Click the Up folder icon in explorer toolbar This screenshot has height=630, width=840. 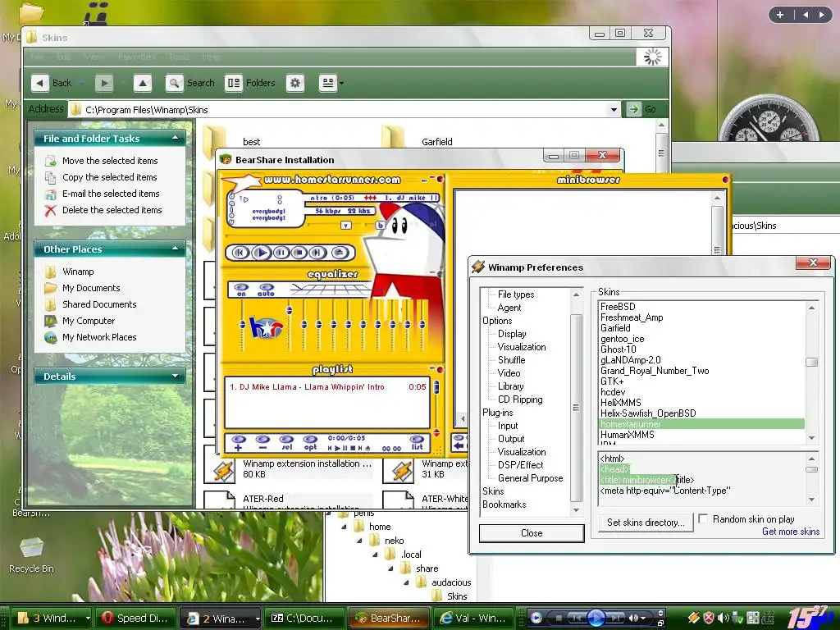(x=143, y=83)
